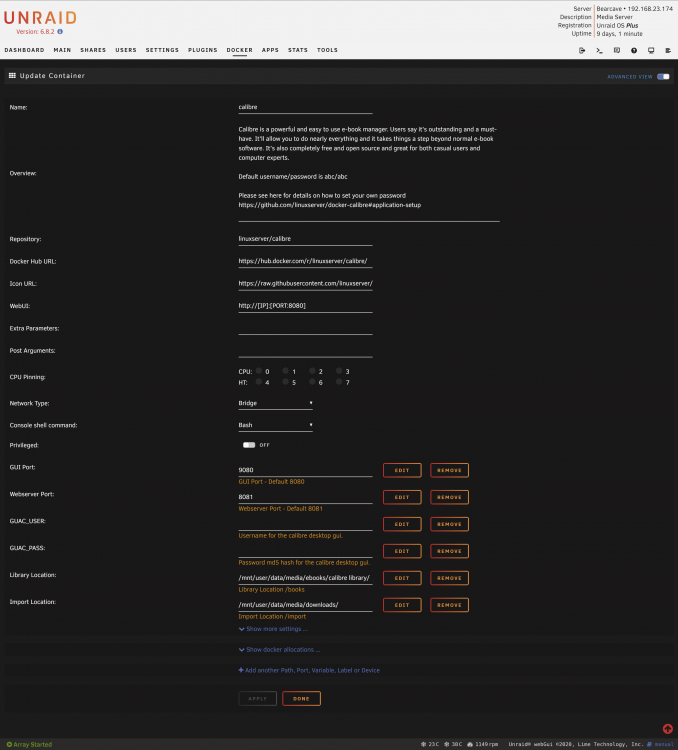Screen dimensions: 678x750
Task: Click Remove for Webserver Port
Action: (449, 497)
